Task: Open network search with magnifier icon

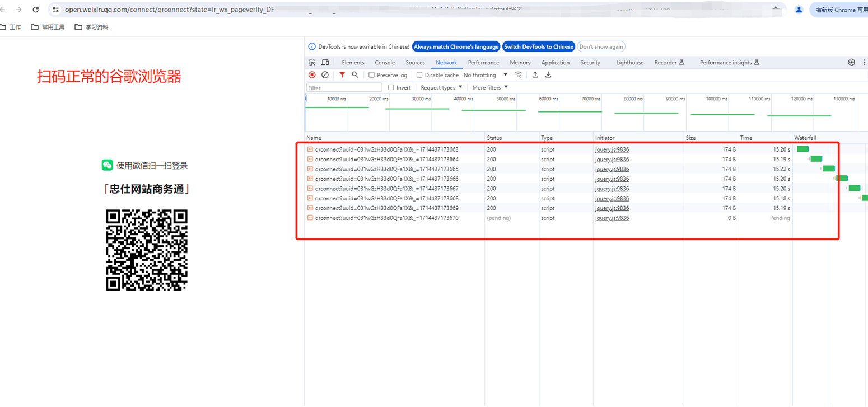Action: click(355, 75)
